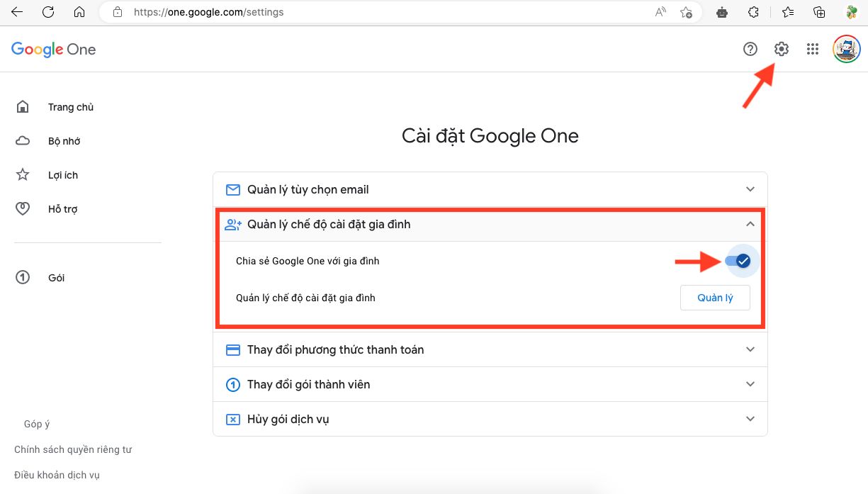Click the browser address bar URL
The image size is (868, 494).
pos(208,12)
